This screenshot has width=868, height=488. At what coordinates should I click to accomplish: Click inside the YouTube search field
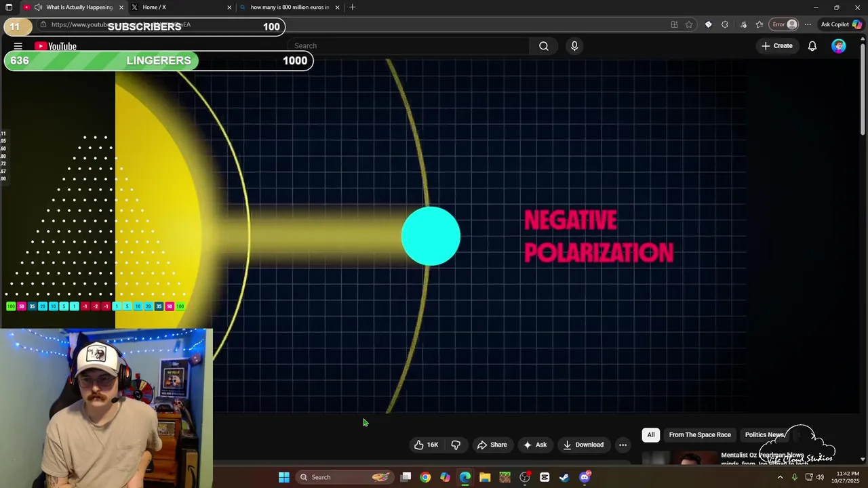click(409, 46)
